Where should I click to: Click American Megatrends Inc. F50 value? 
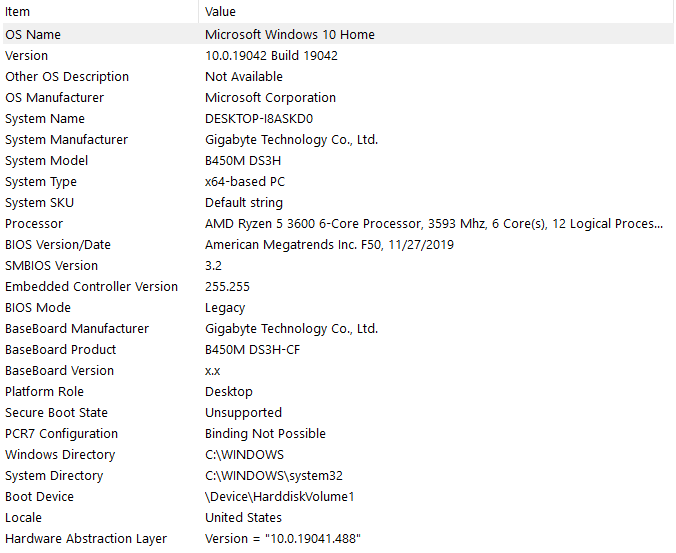click(x=329, y=245)
